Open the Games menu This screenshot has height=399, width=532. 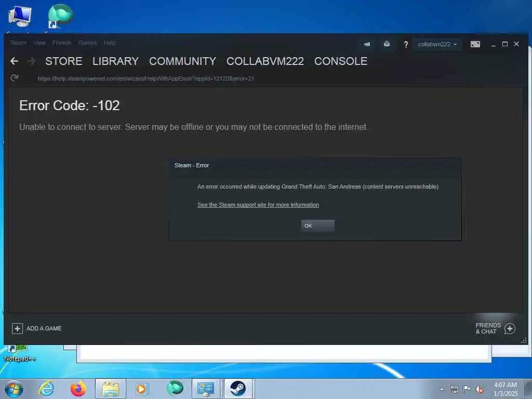tap(87, 43)
